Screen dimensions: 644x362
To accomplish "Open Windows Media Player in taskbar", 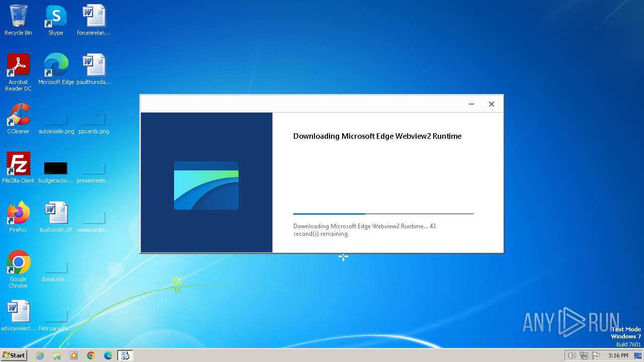I will tap(74, 355).
